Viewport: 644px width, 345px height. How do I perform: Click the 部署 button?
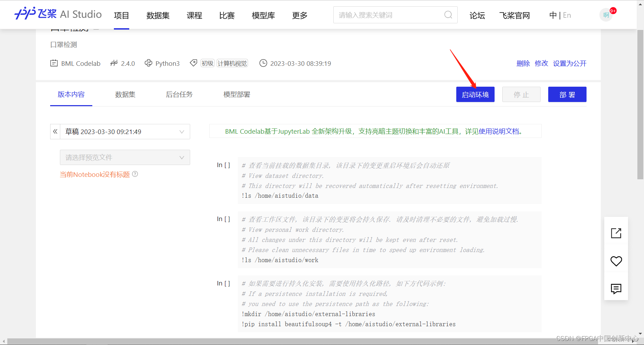(567, 94)
